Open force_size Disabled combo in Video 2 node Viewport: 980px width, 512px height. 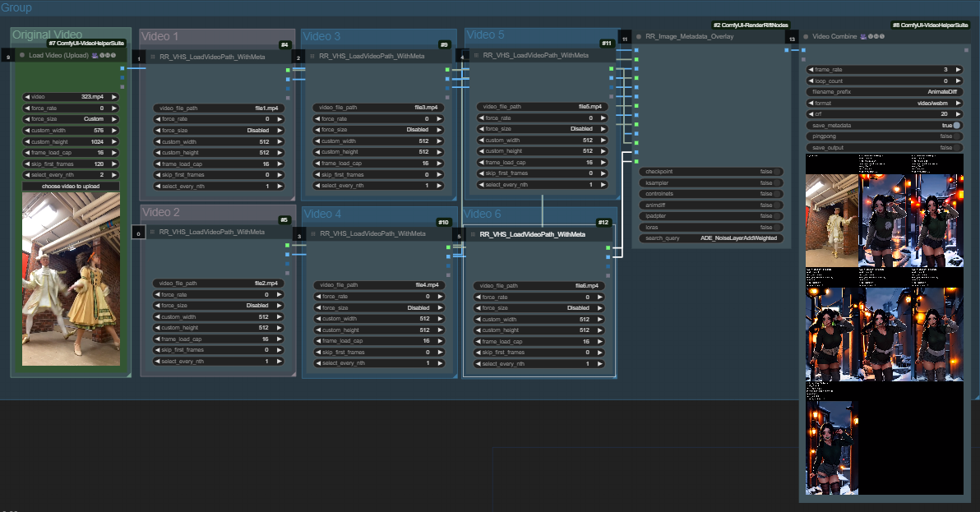click(218, 306)
